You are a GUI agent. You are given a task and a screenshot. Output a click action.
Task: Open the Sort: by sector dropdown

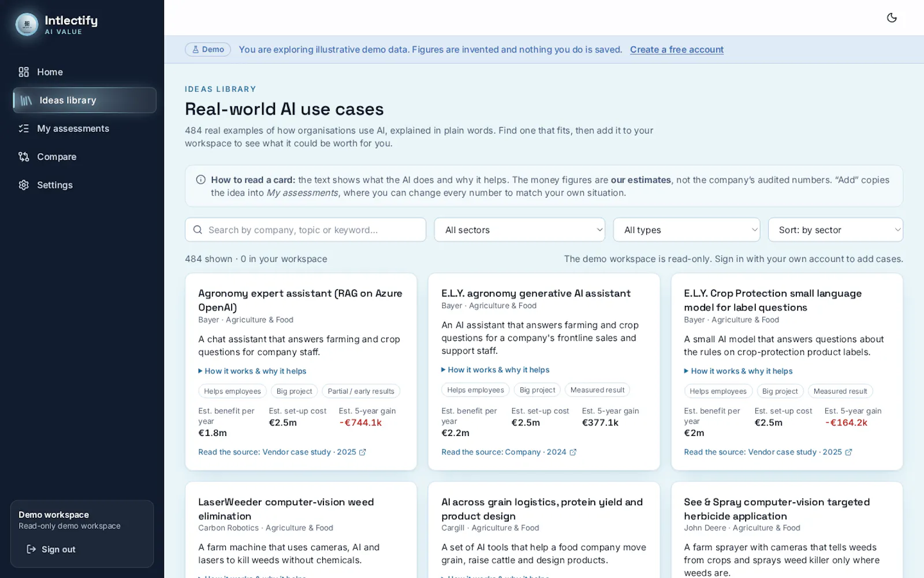(836, 230)
